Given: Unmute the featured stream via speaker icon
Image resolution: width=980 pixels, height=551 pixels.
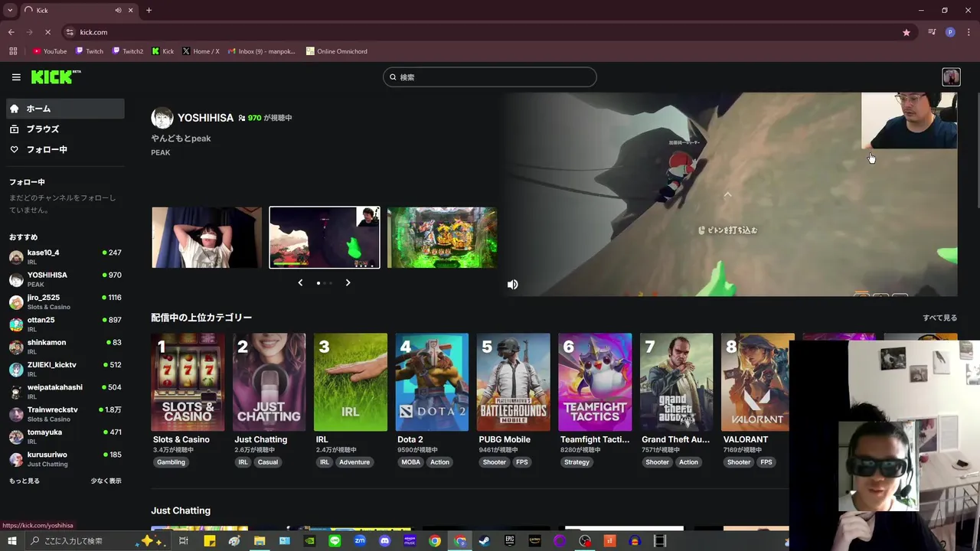Looking at the screenshot, I should pyautogui.click(x=513, y=285).
